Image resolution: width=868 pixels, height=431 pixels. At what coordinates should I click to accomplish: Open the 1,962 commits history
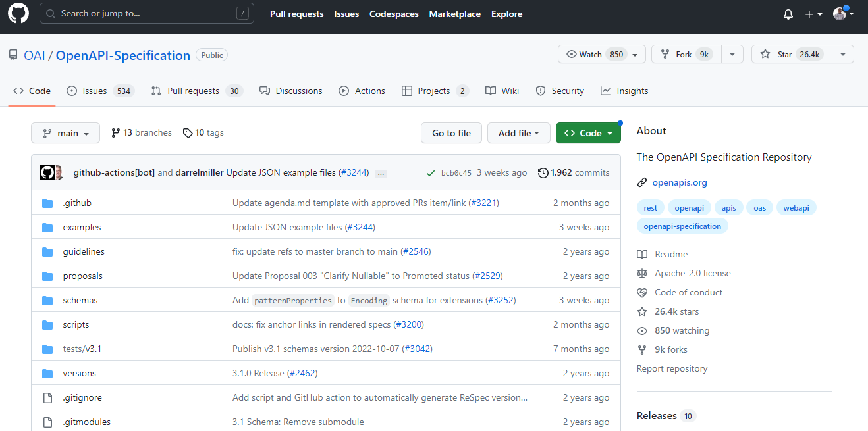(574, 172)
